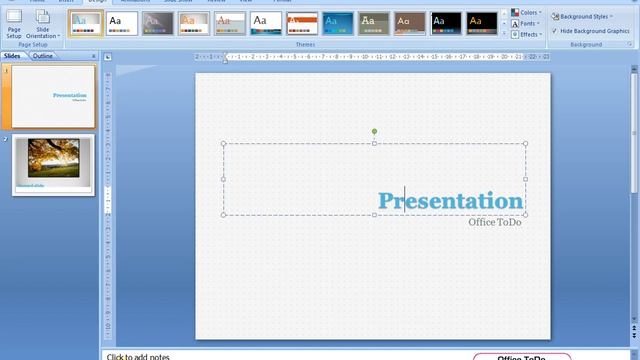Apply the beige theme with orange Aa
The height and width of the screenshot is (360, 640).
[193, 24]
